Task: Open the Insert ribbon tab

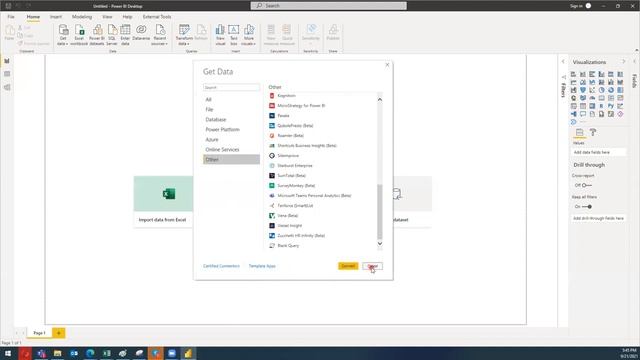Action: click(x=56, y=17)
